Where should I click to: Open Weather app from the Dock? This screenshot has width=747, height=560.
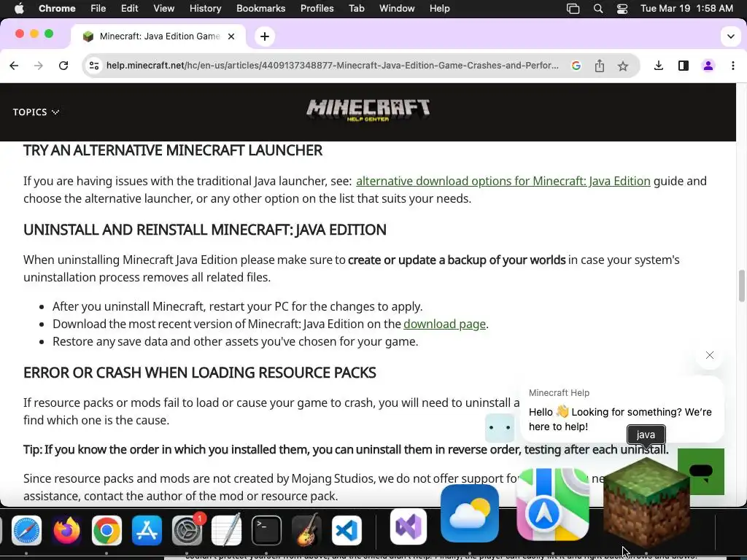[470, 513]
